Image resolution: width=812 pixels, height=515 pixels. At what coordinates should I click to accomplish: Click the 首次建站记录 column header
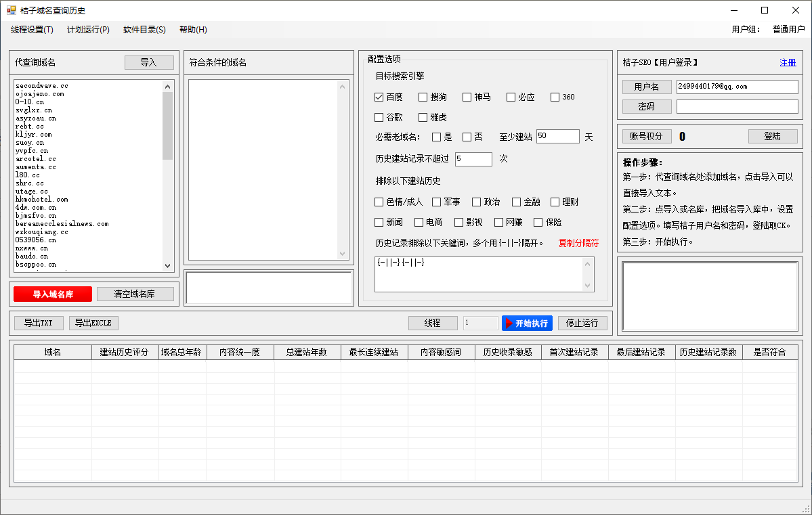pyautogui.click(x=574, y=353)
